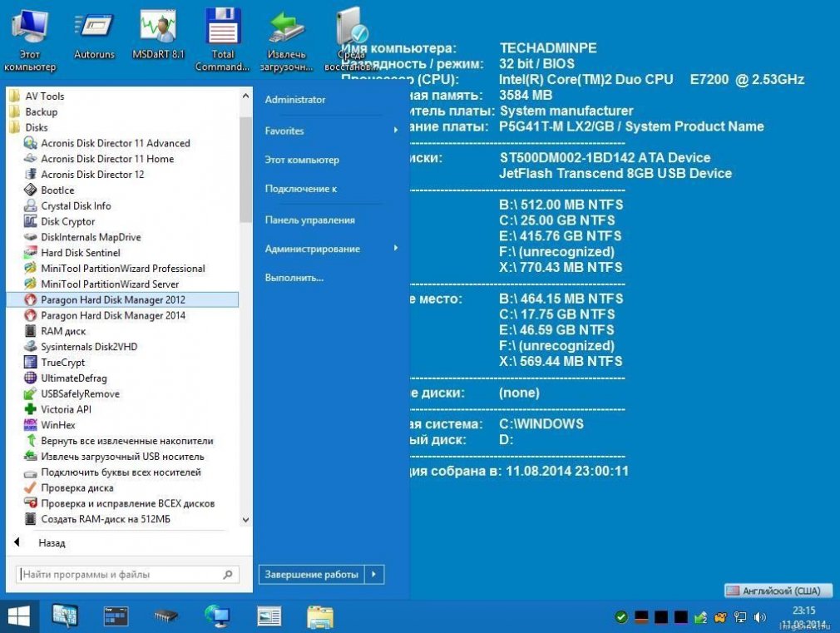Open Disk Cryptor
Image resolution: width=840 pixels, height=633 pixels.
click(x=67, y=221)
